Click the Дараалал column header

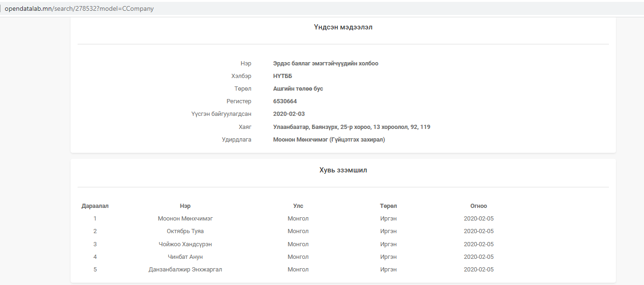(x=95, y=206)
